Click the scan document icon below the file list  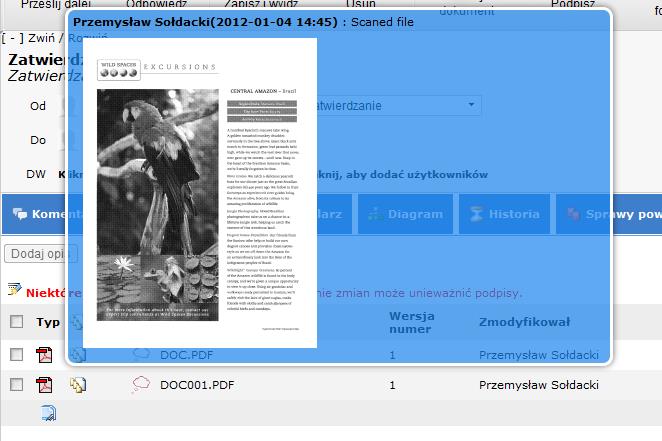tap(49, 413)
